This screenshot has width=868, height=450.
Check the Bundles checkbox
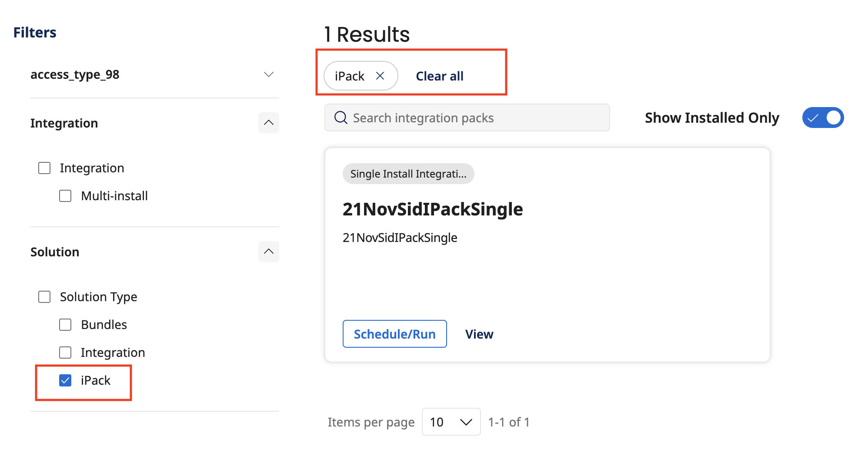pos(65,325)
